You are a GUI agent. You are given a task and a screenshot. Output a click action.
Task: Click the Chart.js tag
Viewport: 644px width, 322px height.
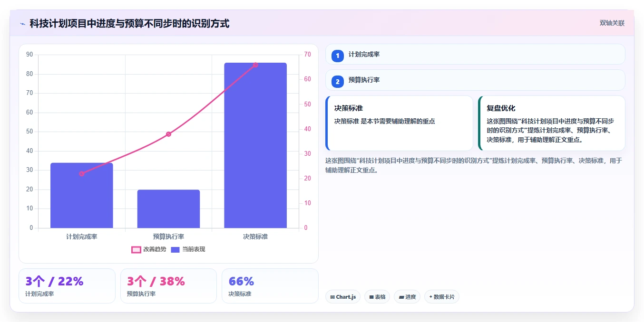click(343, 297)
